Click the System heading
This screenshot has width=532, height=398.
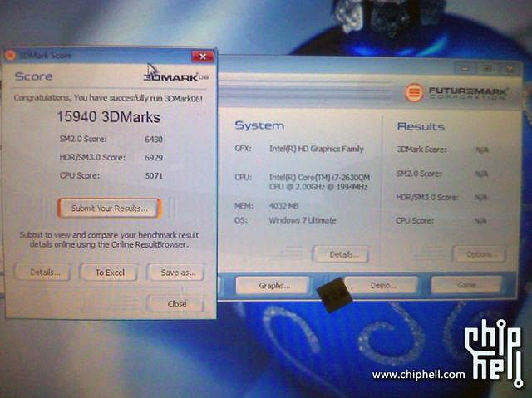point(259,125)
